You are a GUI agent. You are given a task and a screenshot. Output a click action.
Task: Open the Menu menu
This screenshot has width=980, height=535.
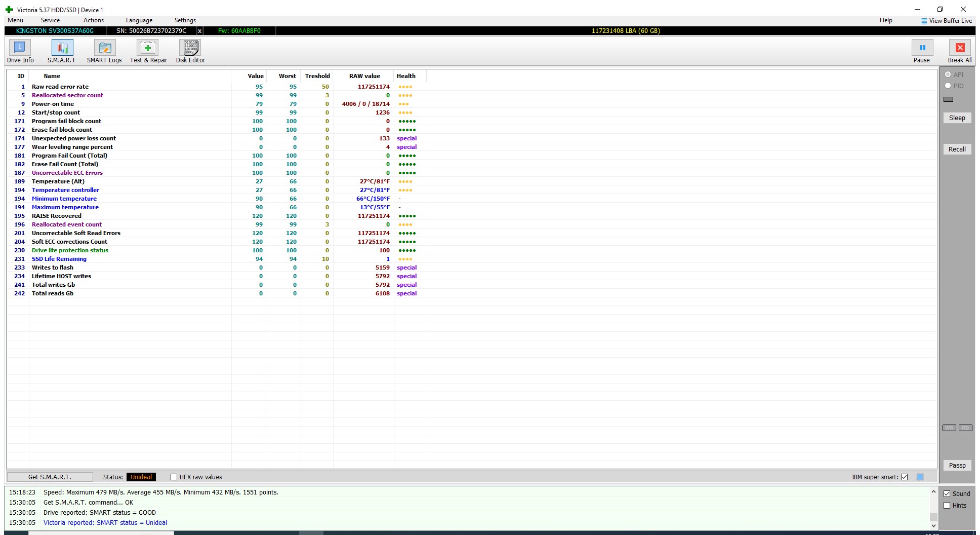click(15, 20)
